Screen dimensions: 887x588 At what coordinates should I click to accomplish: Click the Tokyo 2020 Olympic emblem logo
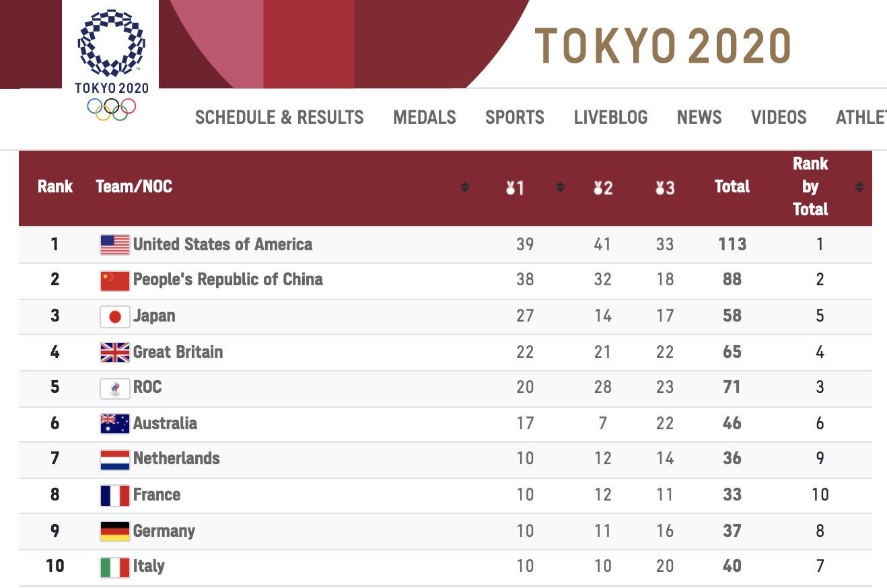[x=111, y=62]
